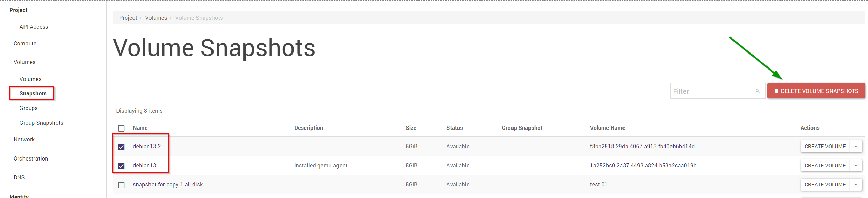Navigate to Volumes in the breadcrumb

pyautogui.click(x=156, y=18)
